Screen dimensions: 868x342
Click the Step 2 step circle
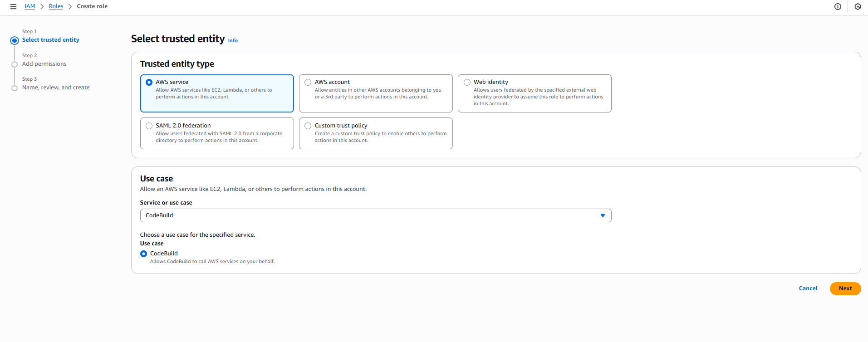[x=15, y=64]
